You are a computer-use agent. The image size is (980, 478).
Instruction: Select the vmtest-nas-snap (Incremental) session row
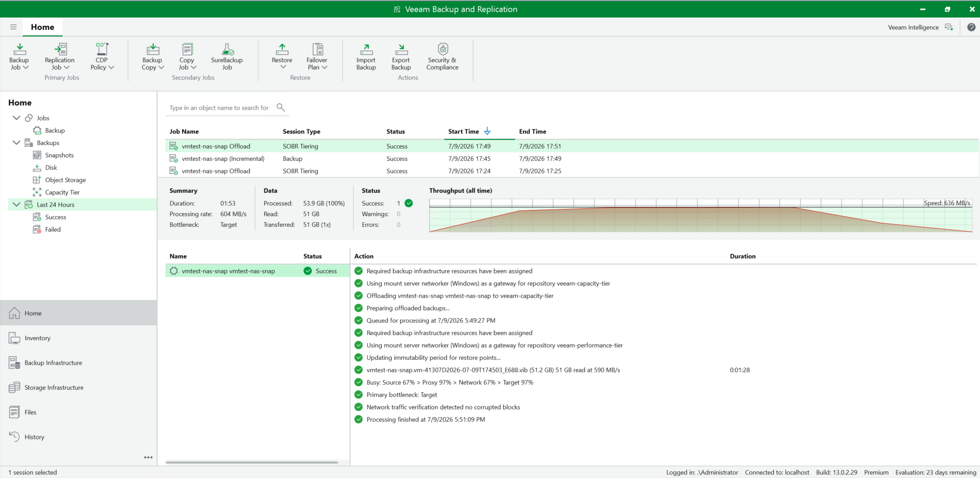pos(572,159)
